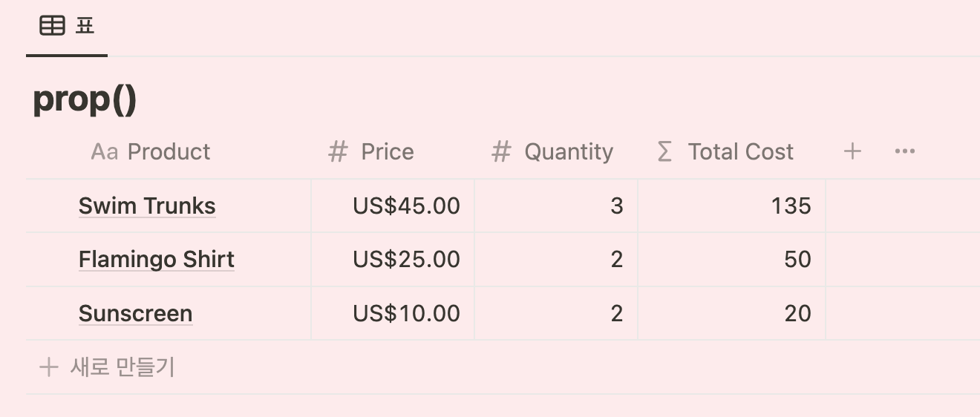Select the US$45.00 price cell
This screenshot has height=417, width=980.
pyautogui.click(x=393, y=206)
